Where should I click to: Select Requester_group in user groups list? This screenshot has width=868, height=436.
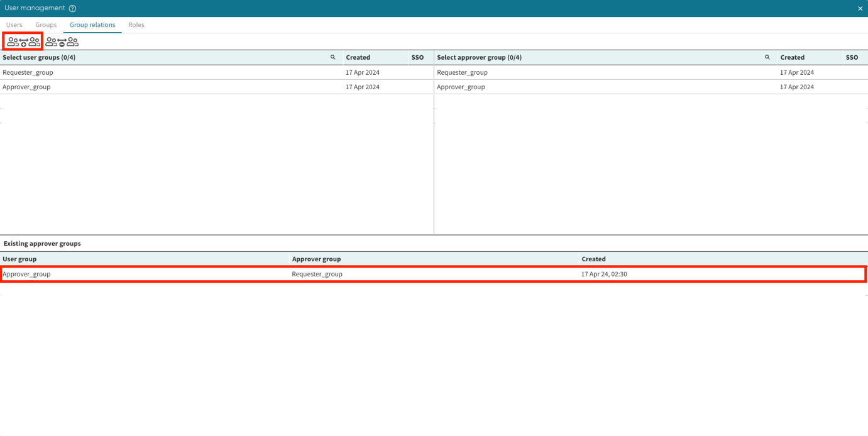click(x=28, y=72)
